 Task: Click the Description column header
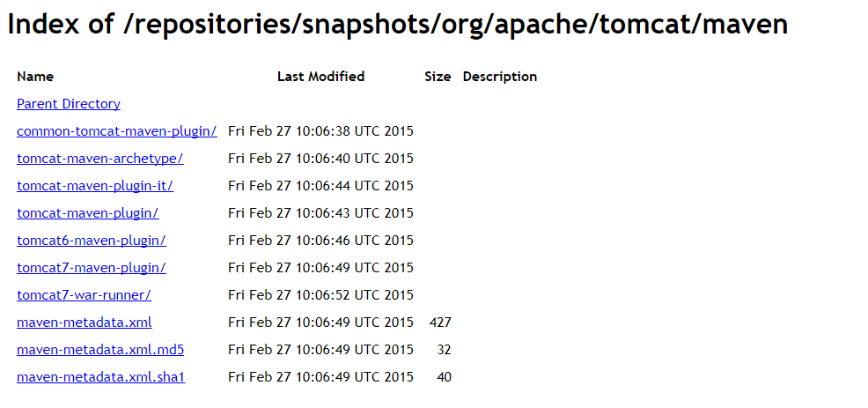[500, 77]
